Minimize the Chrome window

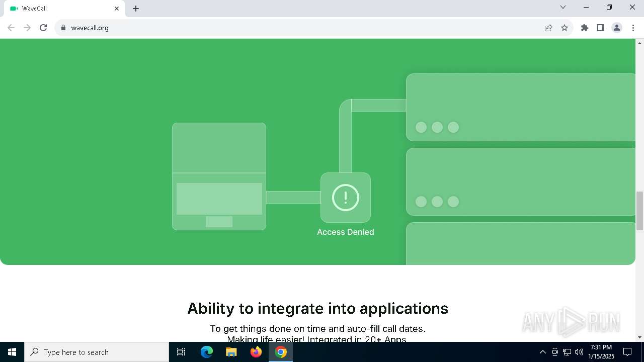tap(586, 7)
